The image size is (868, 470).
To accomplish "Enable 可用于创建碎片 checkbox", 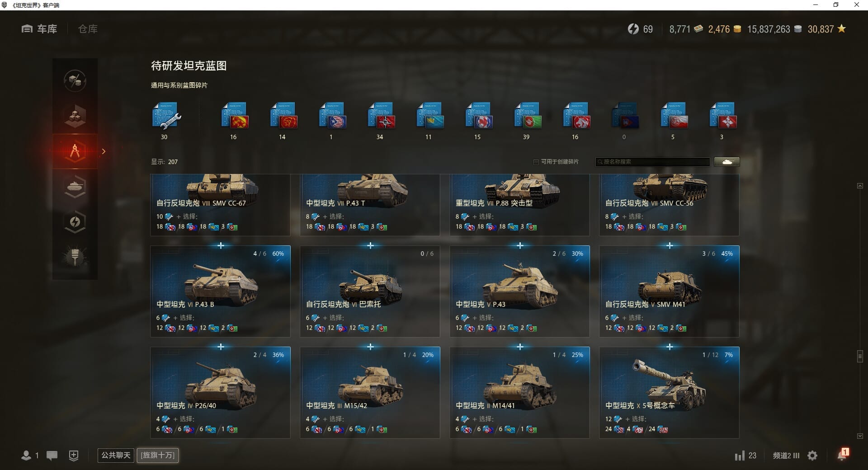I will tap(536, 162).
